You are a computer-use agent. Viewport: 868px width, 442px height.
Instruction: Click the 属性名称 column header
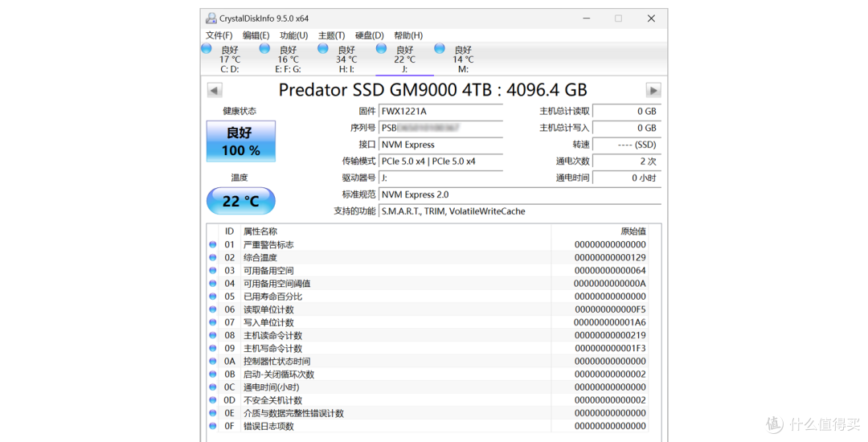260,231
